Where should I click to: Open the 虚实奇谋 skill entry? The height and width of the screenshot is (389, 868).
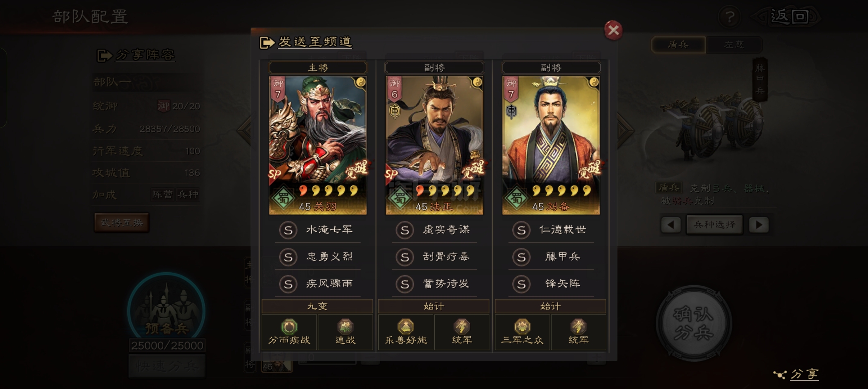[434, 230]
